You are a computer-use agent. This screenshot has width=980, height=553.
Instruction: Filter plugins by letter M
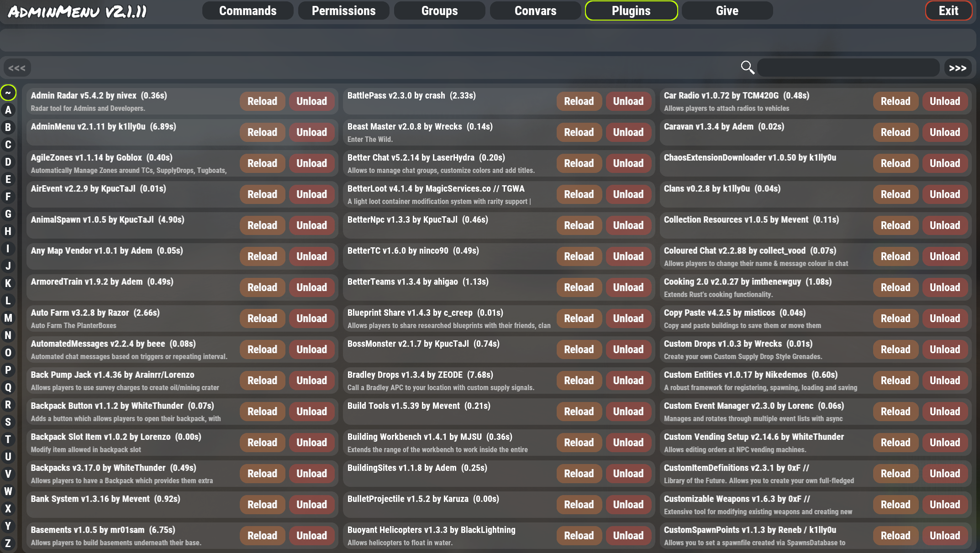[x=8, y=318]
